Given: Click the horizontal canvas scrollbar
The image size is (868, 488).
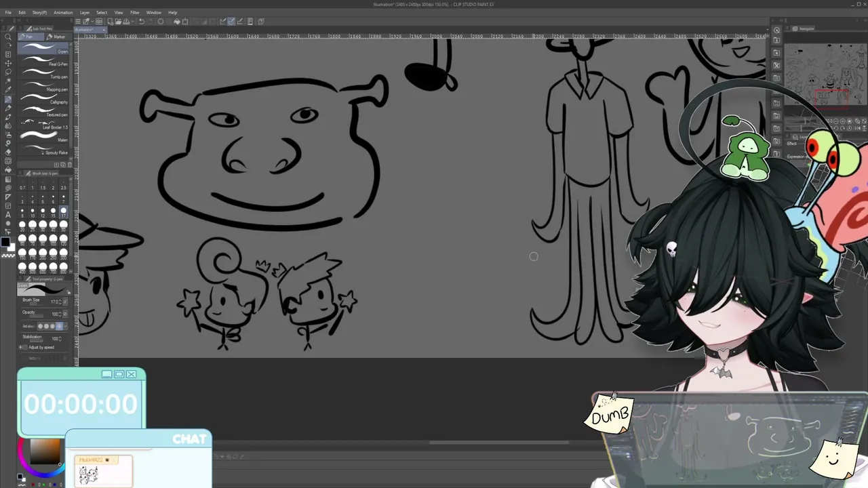Looking at the screenshot, I should (498, 443).
